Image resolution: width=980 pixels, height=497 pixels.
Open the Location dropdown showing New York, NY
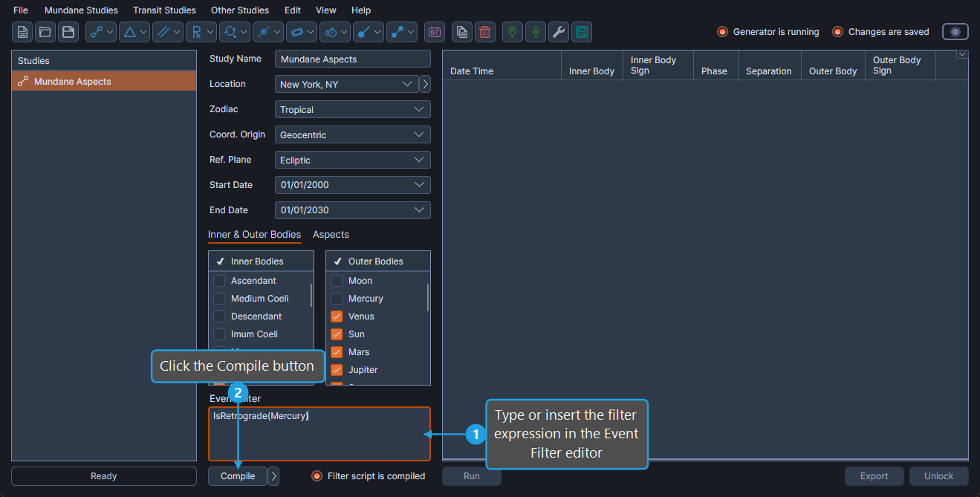tap(345, 84)
